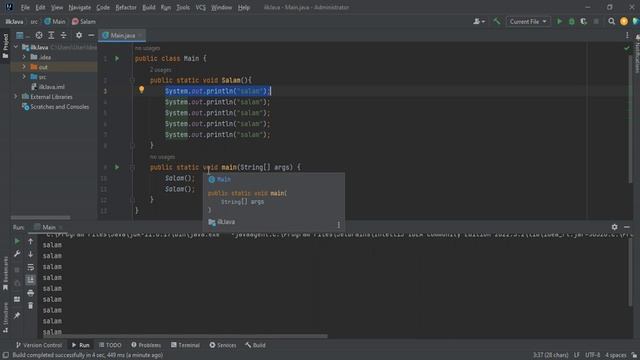Click the orange IDE update icon
This screenshot has height=360, width=640.
point(624,22)
